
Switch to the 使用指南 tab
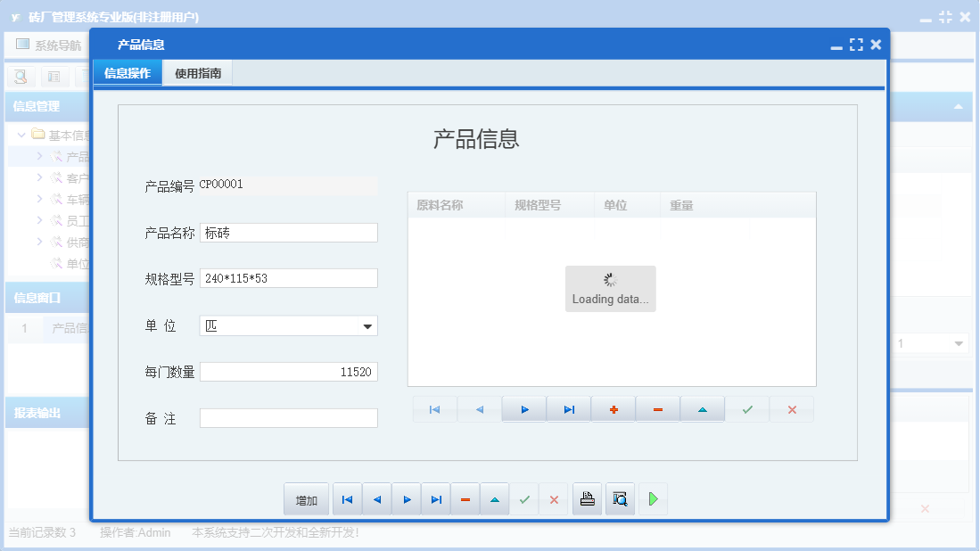(x=196, y=73)
